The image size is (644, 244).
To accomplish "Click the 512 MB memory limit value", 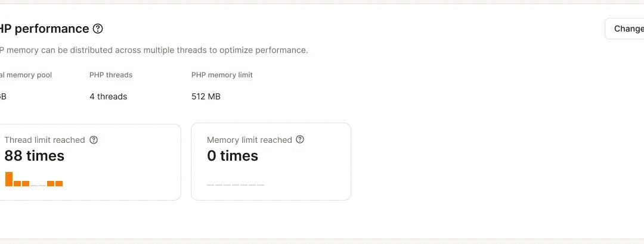I will [206, 96].
